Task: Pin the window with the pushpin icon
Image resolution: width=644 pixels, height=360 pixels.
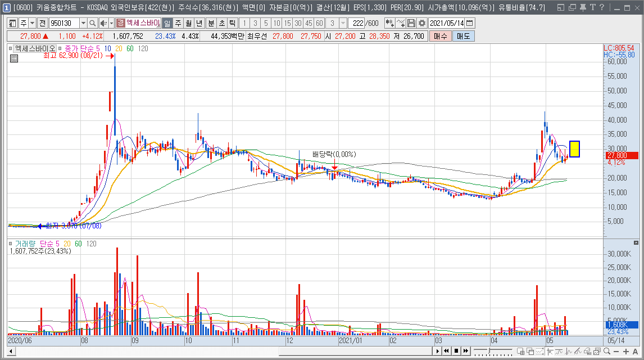Action: pyautogui.click(x=583, y=7)
